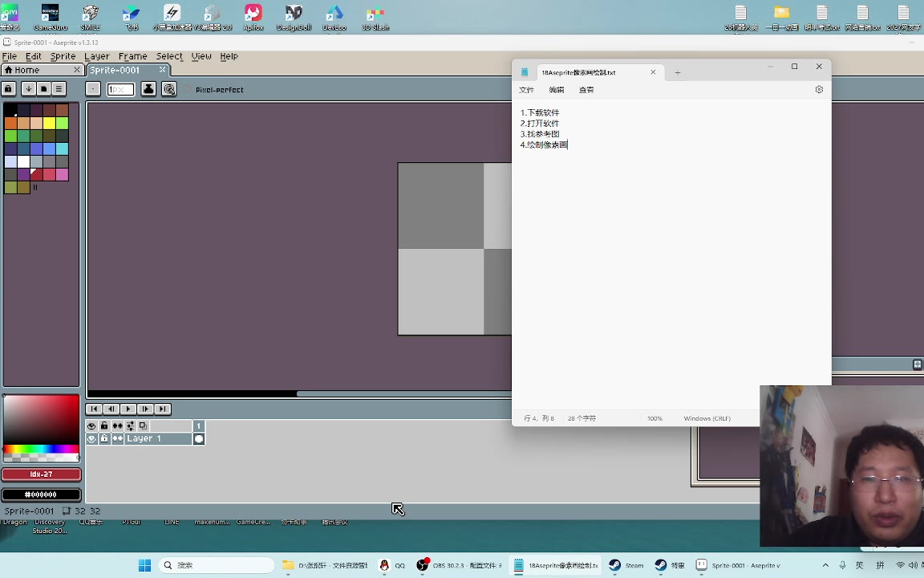Expand the 文件 menu in Notepad
This screenshot has height=578, width=924.
click(526, 90)
